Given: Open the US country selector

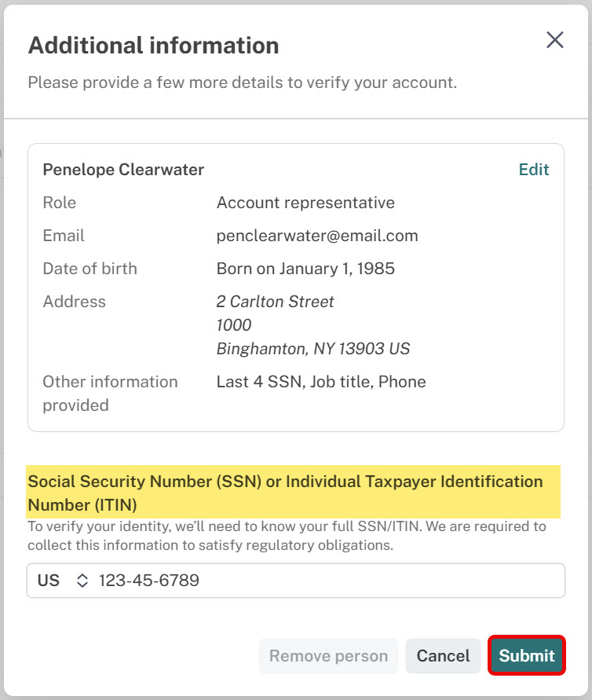Looking at the screenshot, I should [62, 581].
